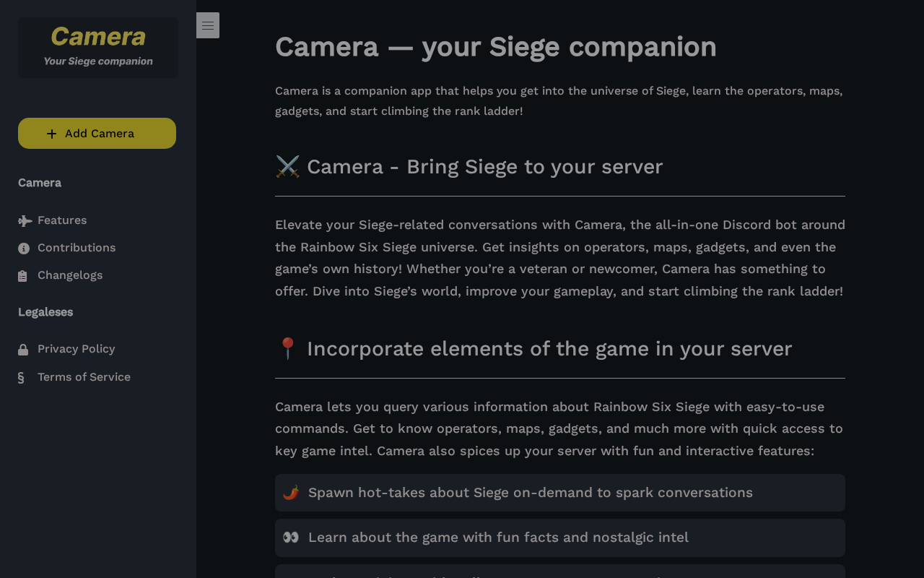
Task: Click the eyes emoji in the list
Action: coord(291,538)
